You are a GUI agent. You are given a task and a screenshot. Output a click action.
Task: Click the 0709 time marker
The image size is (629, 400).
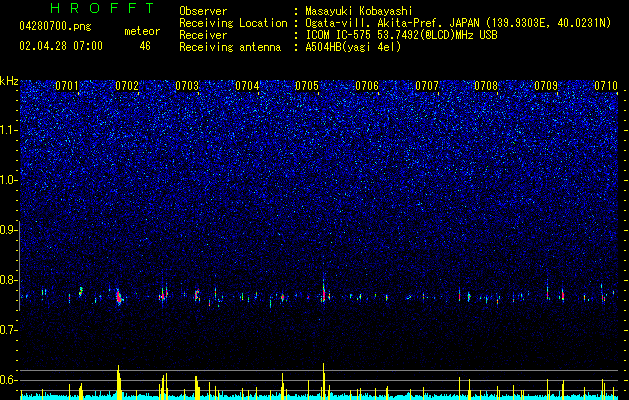(x=546, y=86)
